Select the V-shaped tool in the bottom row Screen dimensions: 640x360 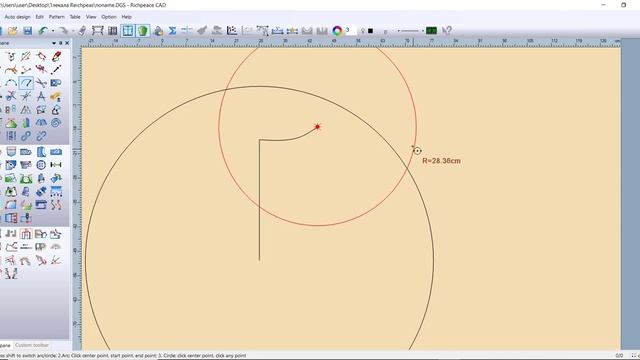(11, 273)
